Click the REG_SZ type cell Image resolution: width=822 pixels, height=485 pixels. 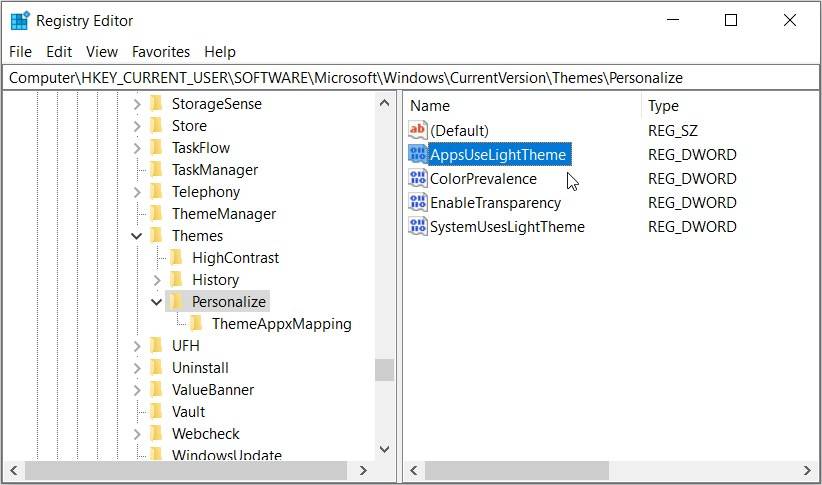point(673,130)
